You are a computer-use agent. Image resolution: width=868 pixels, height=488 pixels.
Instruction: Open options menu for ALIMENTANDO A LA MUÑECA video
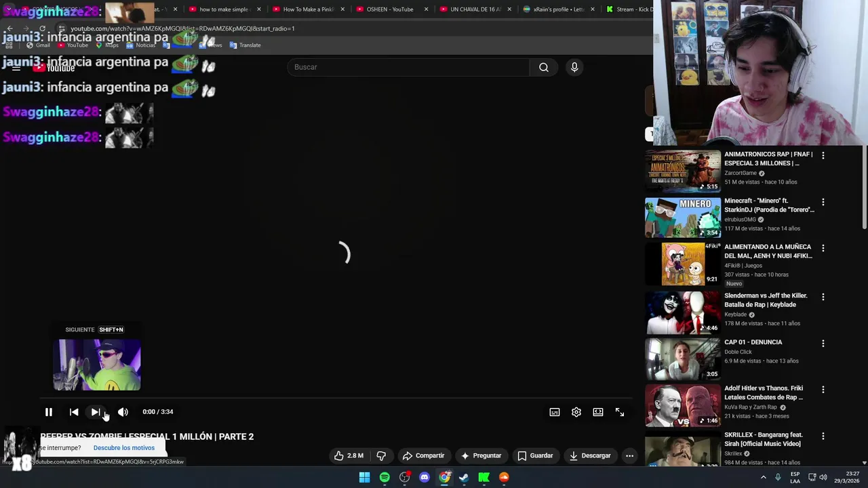point(823,248)
